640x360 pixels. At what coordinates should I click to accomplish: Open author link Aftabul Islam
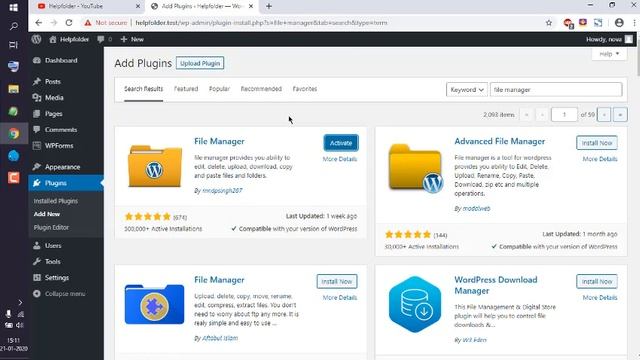click(x=220, y=338)
